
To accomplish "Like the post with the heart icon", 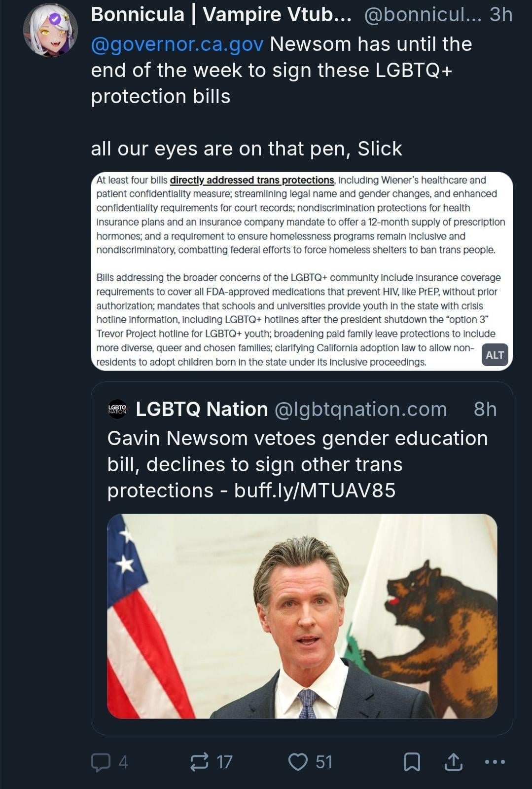I will point(298,762).
